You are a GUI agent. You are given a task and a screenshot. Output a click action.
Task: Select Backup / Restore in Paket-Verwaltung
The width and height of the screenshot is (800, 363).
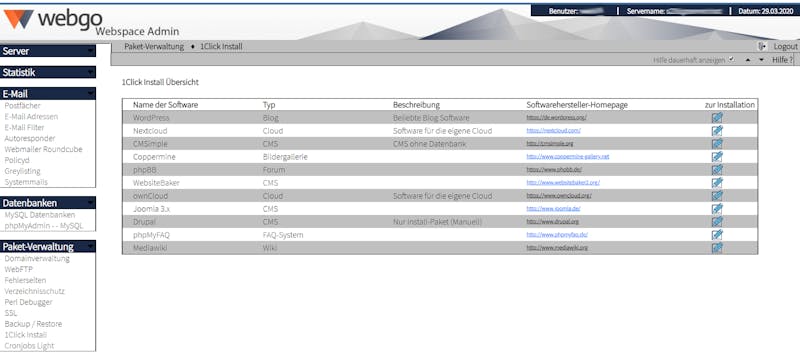[33, 324]
